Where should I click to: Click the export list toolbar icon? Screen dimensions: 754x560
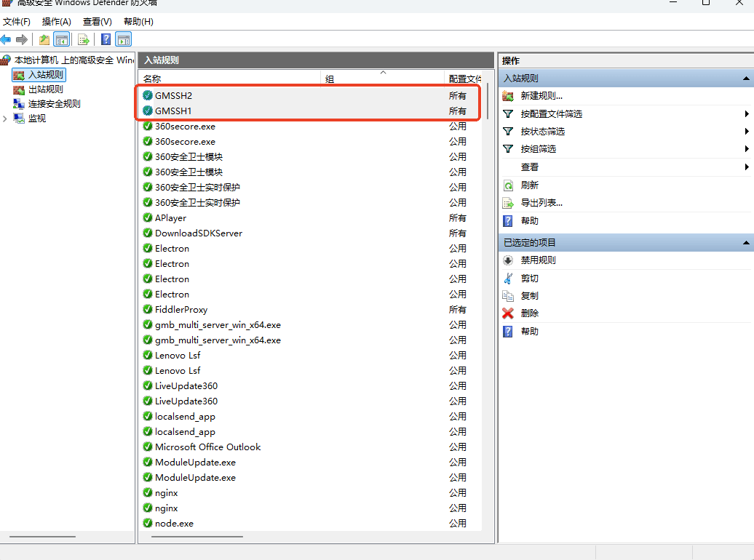(84, 39)
